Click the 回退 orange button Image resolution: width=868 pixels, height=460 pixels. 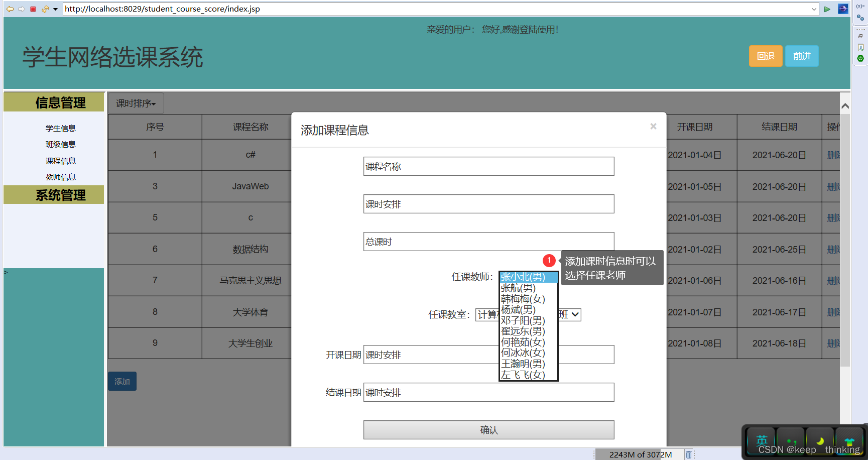click(x=766, y=56)
